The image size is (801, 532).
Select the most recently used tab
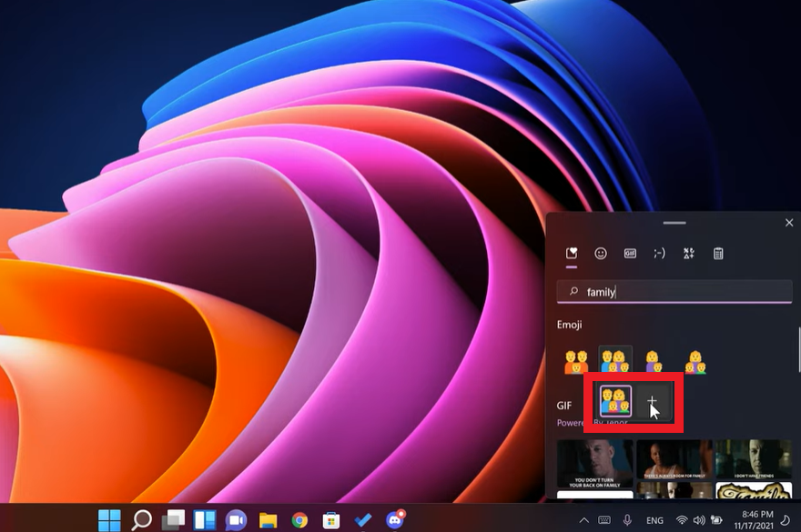tap(572, 253)
